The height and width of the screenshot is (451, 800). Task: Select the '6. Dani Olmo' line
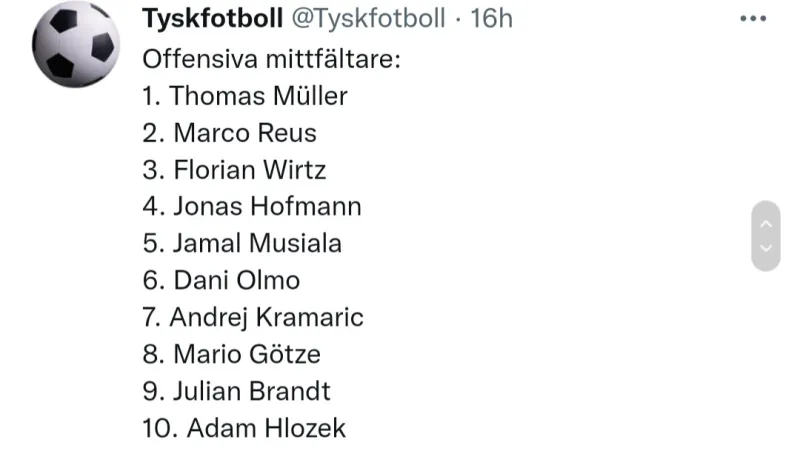[221, 281]
